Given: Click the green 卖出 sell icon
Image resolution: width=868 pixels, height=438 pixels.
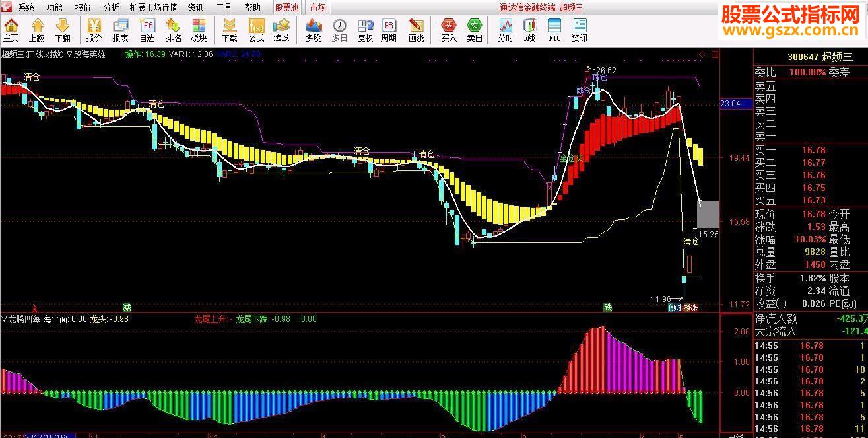Looking at the screenshot, I should 475,30.
